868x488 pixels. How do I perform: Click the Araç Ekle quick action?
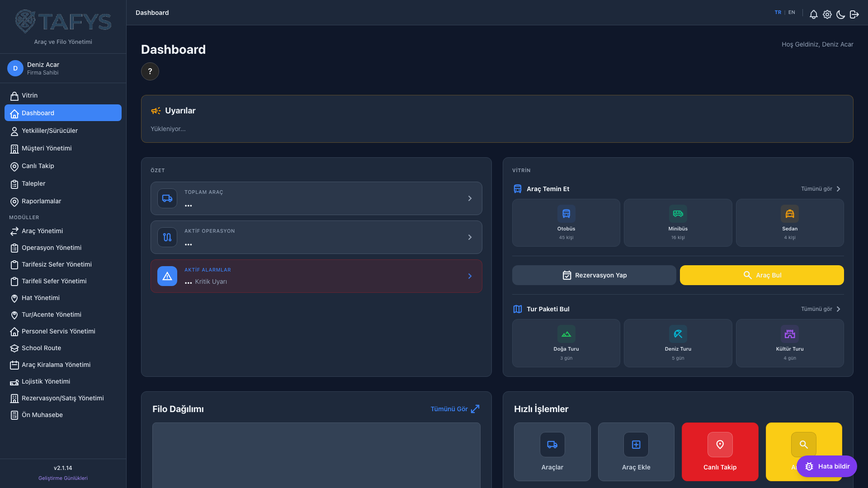pyautogui.click(x=636, y=452)
